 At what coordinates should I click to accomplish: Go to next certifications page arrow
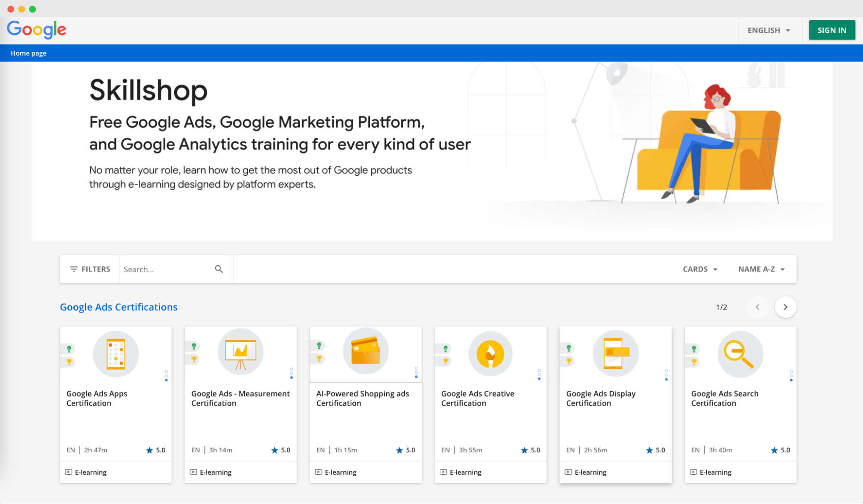tap(785, 307)
